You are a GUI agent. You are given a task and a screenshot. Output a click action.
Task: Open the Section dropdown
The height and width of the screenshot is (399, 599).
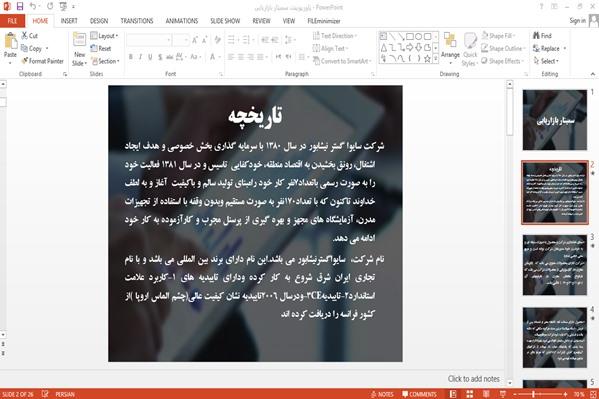(105, 61)
